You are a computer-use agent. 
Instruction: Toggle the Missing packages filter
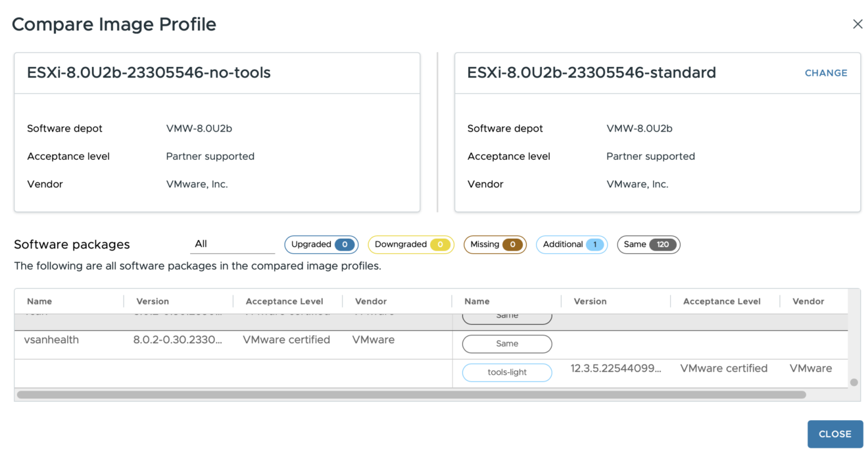pyautogui.click(x=494, y=245)
